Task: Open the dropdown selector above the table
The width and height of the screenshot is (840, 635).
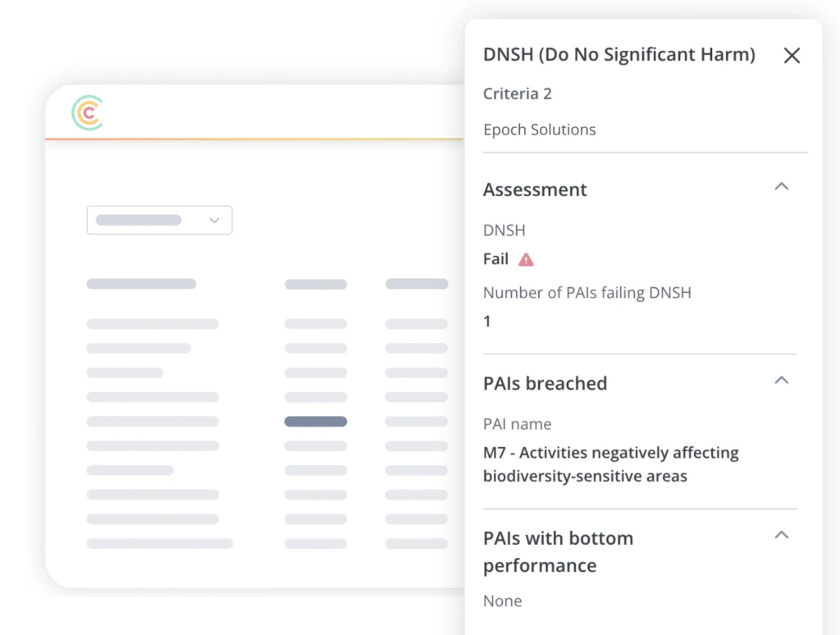Action: point(159,220)
